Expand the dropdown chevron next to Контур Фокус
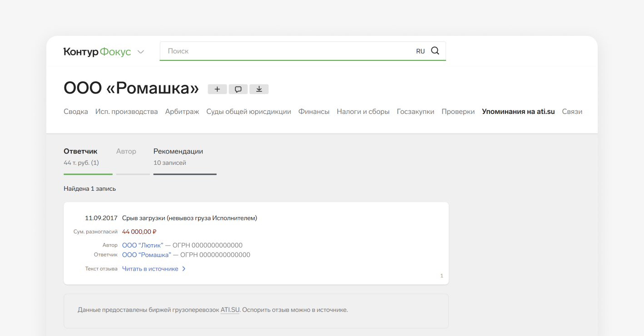 [x=141, y=52]
